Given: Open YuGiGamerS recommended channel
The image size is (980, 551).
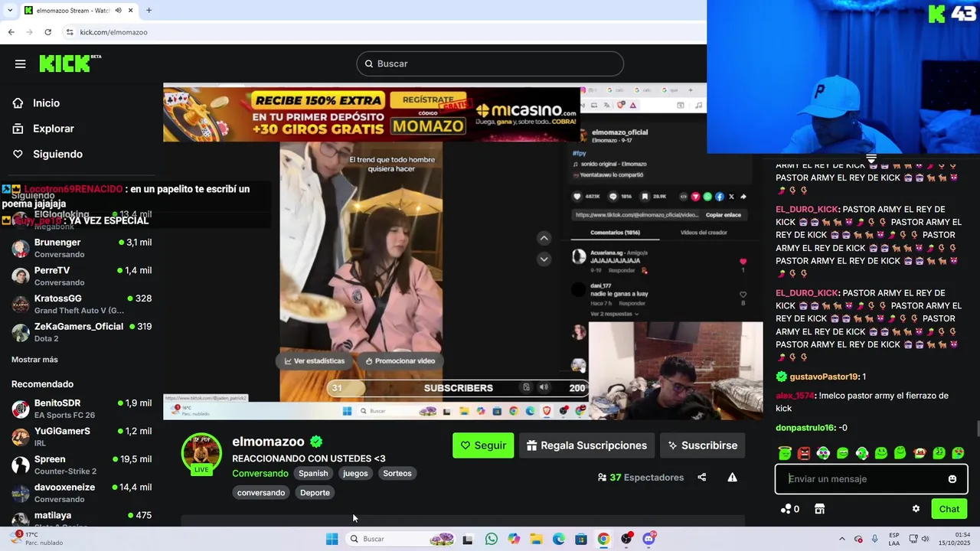Looking at the screenshot, I should [x=81, y=437].
